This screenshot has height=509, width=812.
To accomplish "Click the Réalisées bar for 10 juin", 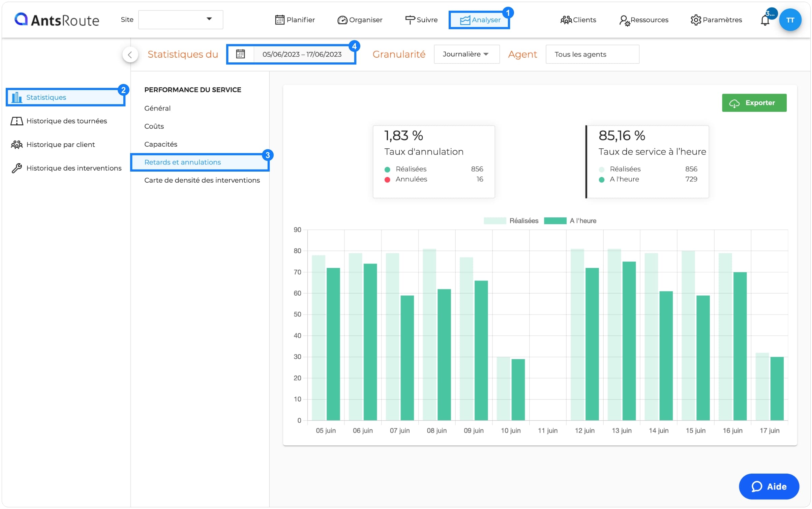I will (x=503, y=389).
